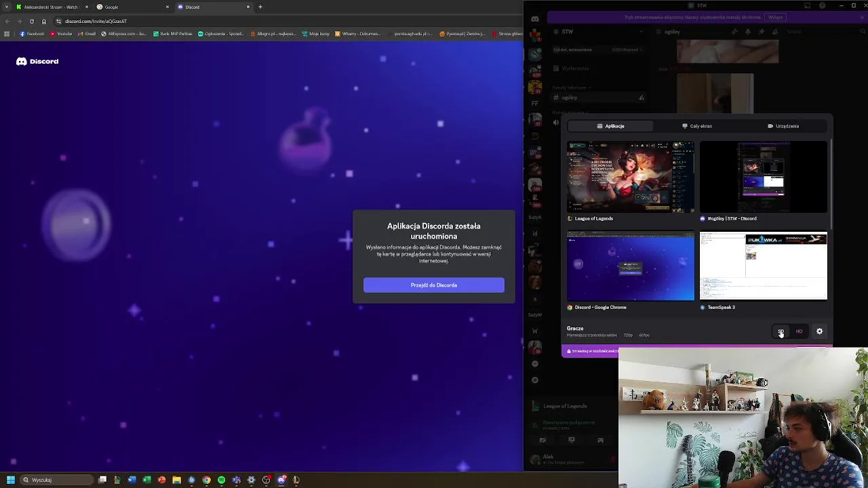Click the Wyszukaj taskbar search box

coord(57,480)
